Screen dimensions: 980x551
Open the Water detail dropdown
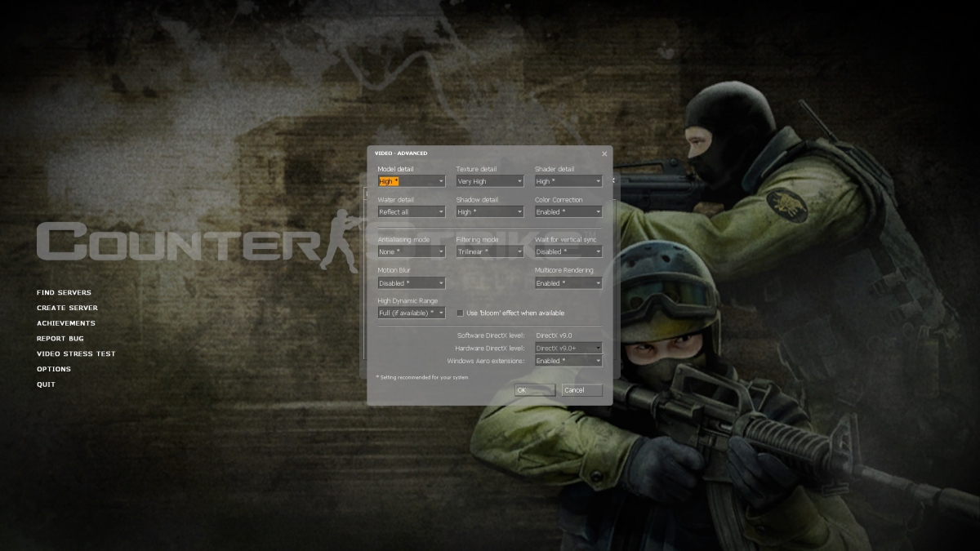412,211
